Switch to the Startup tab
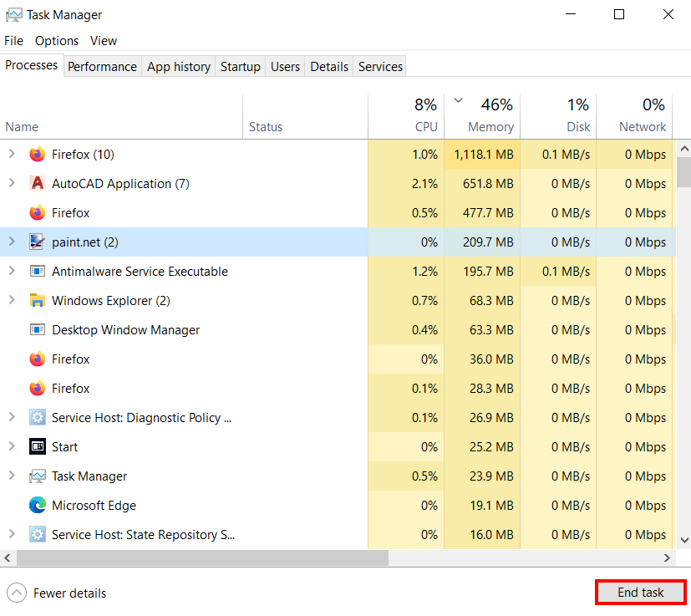The width and height of the screenshot is (691, 616). click(x=240, y=67)
